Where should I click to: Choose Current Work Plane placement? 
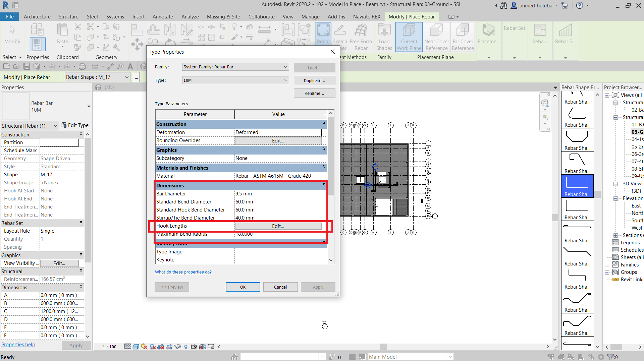click(x=409, y=37)
